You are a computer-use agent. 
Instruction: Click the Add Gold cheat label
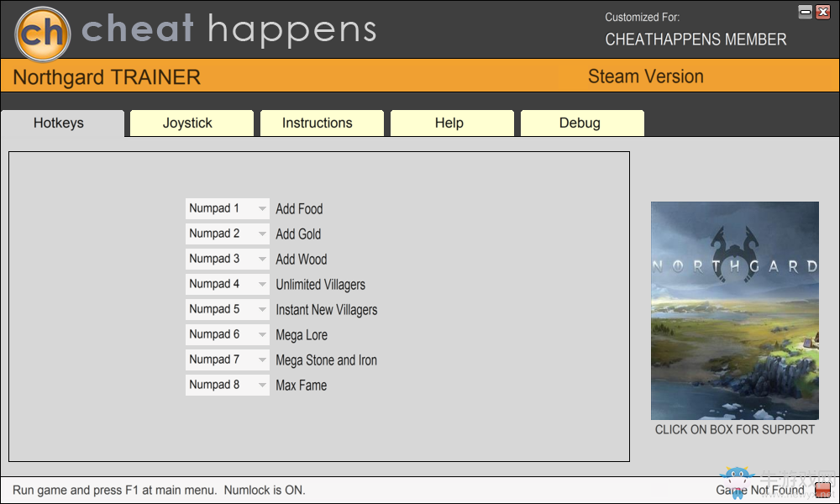click(x=298, y=234)
